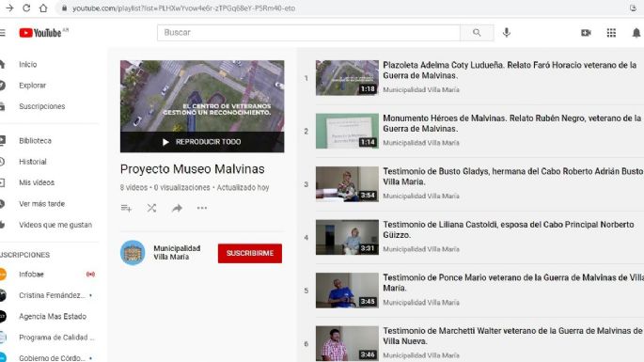Click the Proyecto Museo Malvinas title
Screen dimensions: 644x362
[192, 169]
